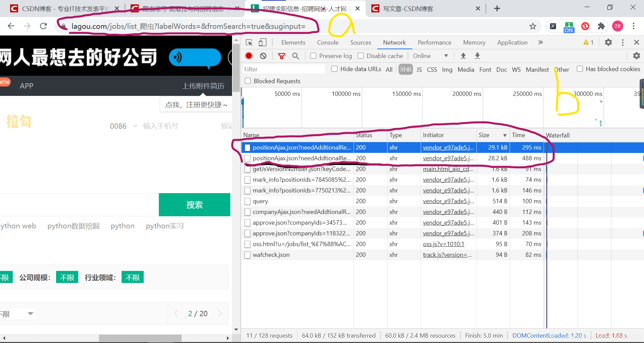The width and height of the screenshot is (644, 343).
Task: Click the red blocker extension icon
Action: (x=585, y=26)
